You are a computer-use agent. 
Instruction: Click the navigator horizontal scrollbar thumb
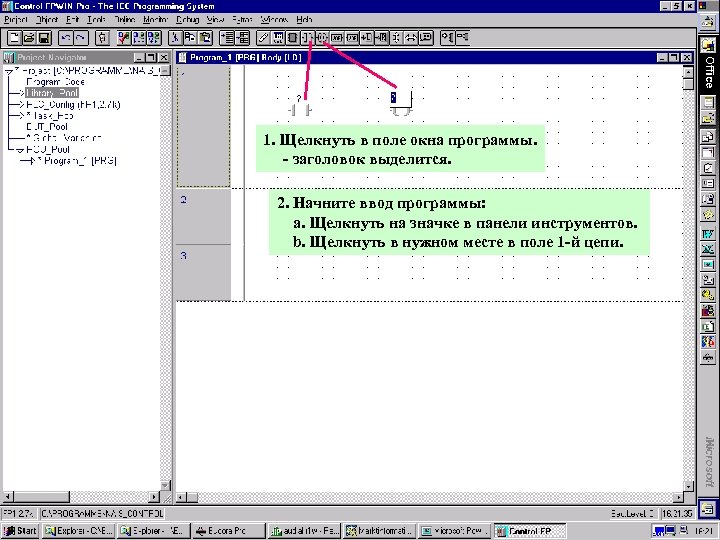click(x=41, y=497)
